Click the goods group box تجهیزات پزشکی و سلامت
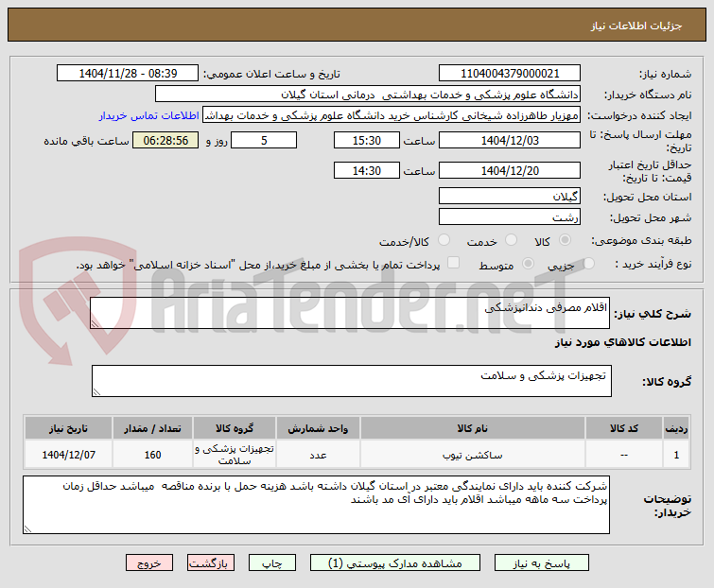Viewport: 714px width, 588px height. click(352, 381)
